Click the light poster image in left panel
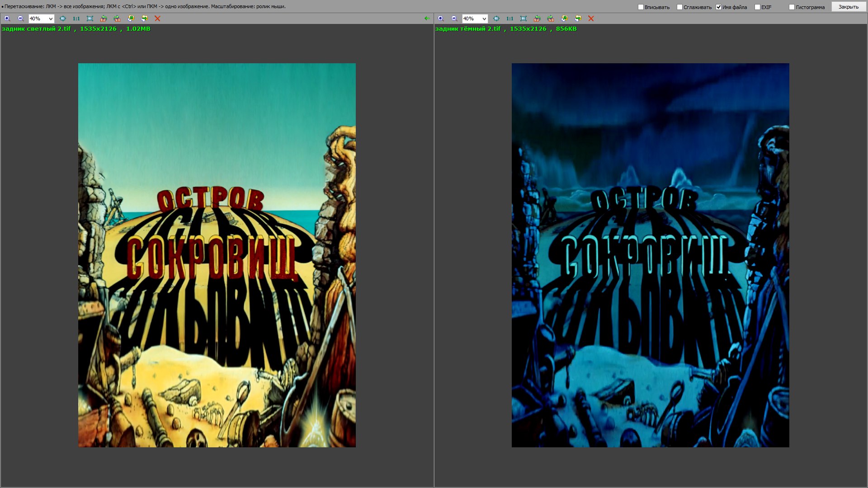868x488 pixels. (x=217, y=255)
